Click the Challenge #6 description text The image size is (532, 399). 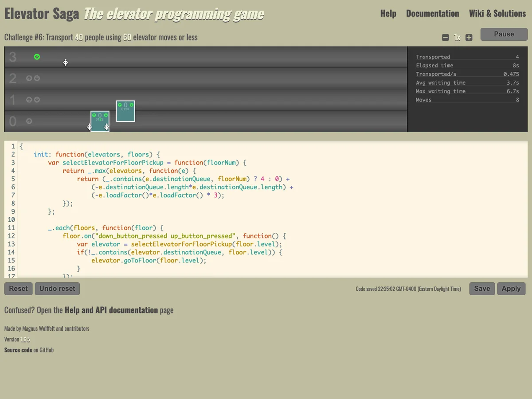[x=101, y=38]
